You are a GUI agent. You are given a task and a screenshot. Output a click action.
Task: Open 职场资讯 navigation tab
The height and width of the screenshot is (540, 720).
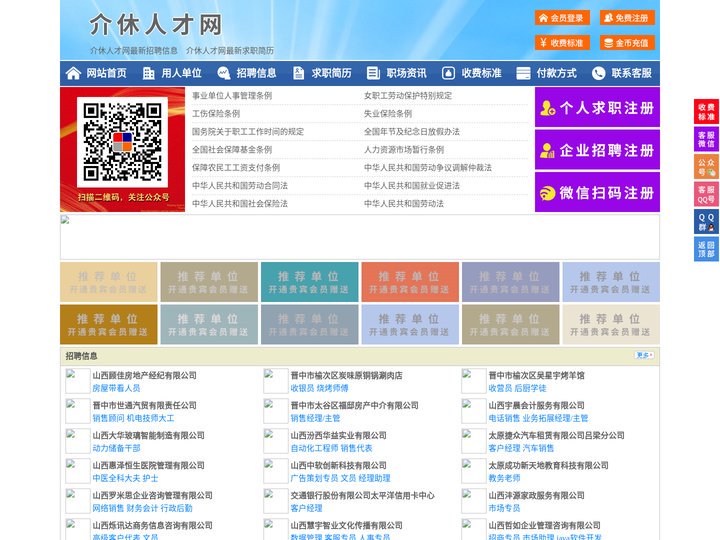pos(406,73)
